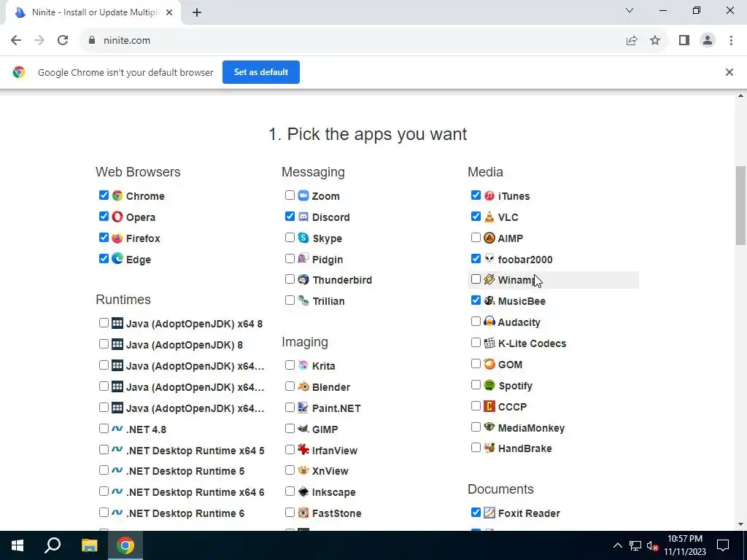This screenshot has width=747, height=560.
Task: Click the Opera logo icon
Action: 117,217
